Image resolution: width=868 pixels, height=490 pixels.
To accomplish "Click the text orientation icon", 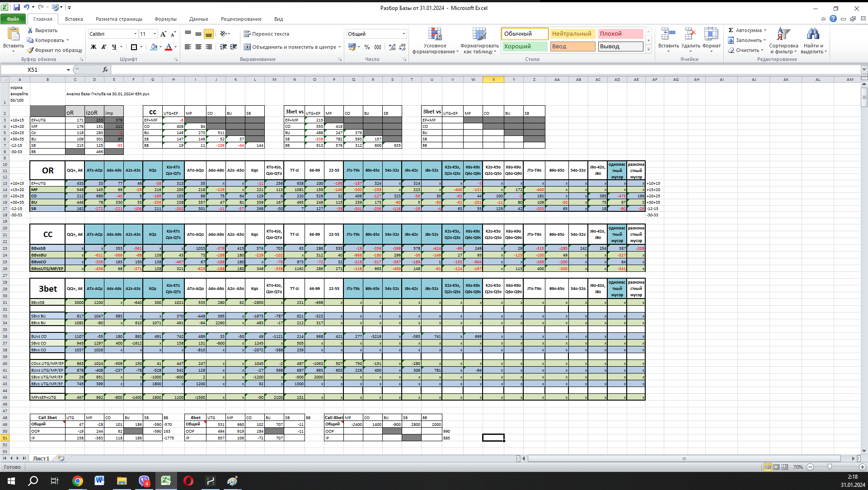I will click(x=224, y=34).
